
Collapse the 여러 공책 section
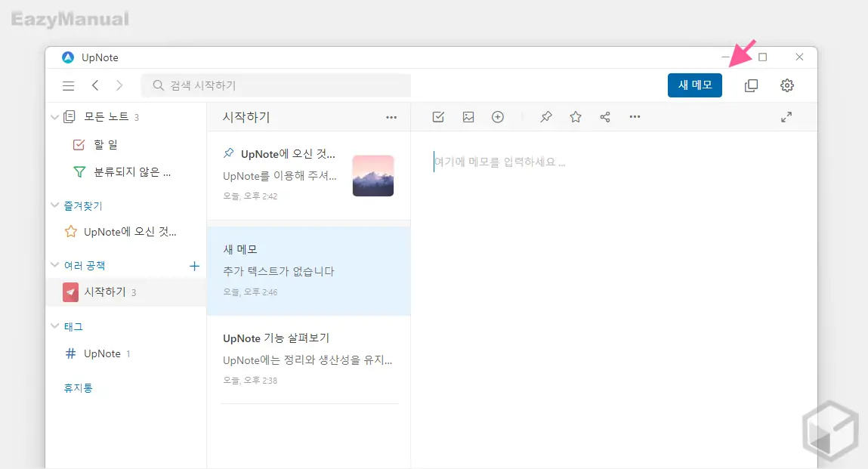pos(55,264)
